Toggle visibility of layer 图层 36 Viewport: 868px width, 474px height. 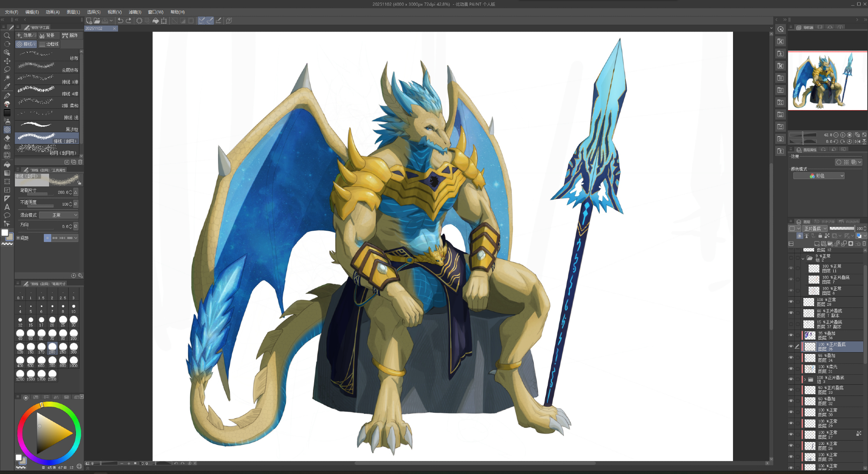coord(791,335)
